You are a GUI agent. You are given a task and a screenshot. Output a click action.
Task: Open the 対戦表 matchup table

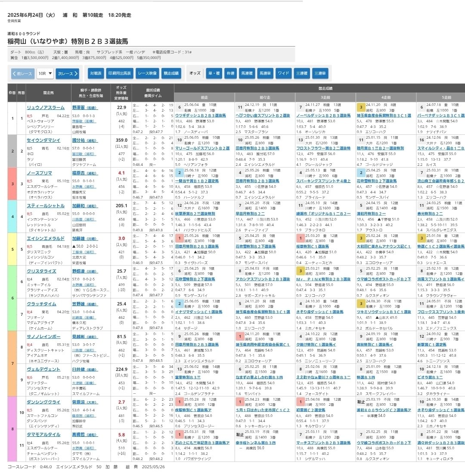point(96,73)
